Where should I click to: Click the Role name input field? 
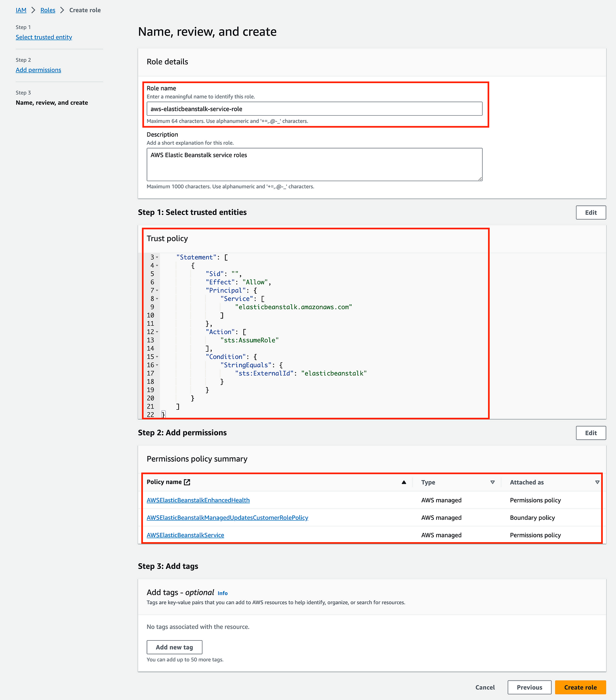(315, 109)
